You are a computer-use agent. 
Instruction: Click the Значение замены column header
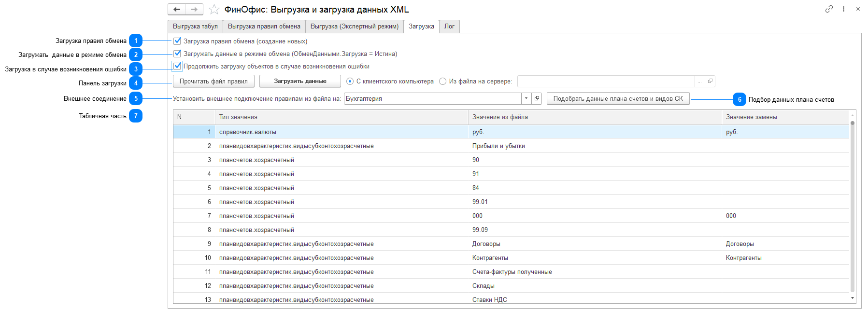pyautogui.click(x=785, y=117)
